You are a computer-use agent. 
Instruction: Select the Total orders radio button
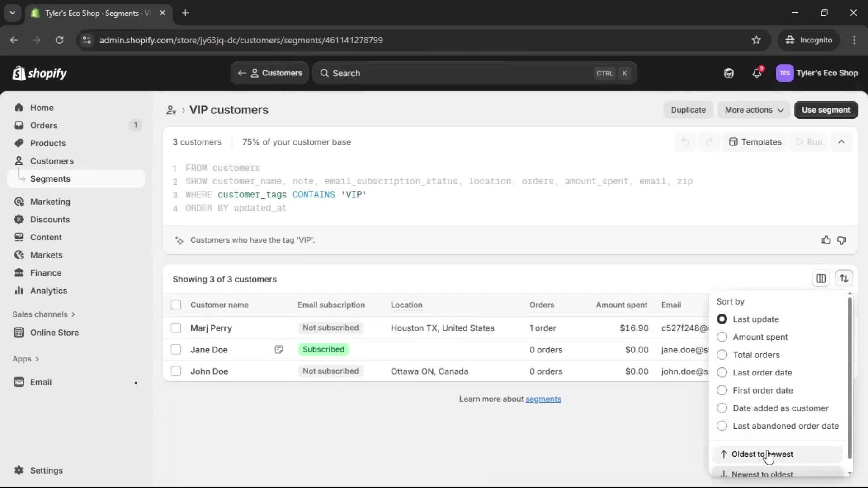click(722, 355)
